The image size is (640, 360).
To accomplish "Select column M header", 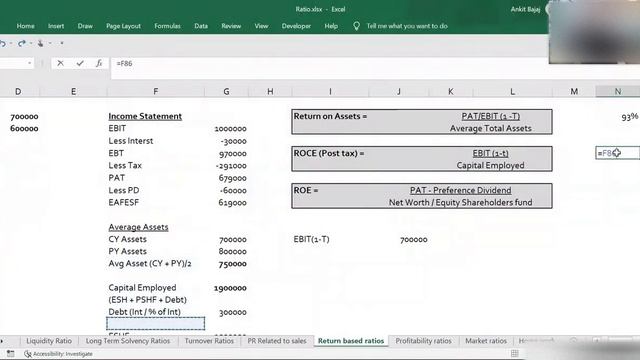I will [574, 91].
